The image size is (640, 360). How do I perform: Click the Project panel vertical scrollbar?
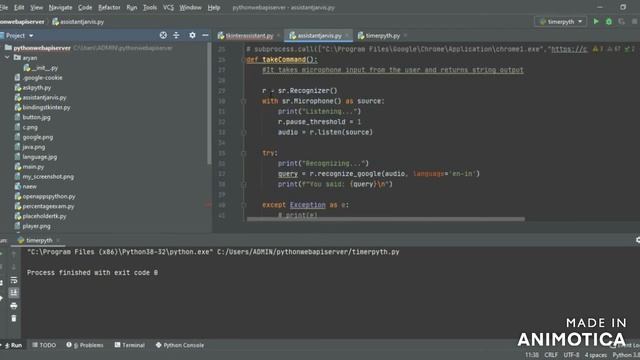coord(209,103)
